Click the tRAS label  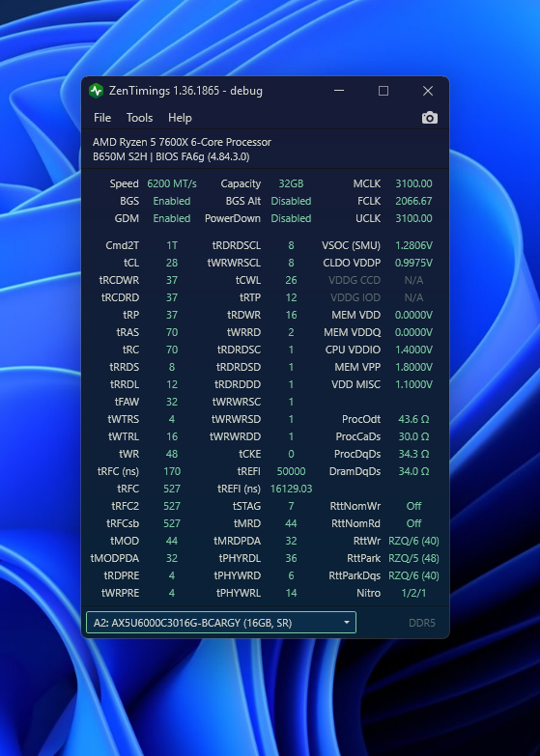128,332
